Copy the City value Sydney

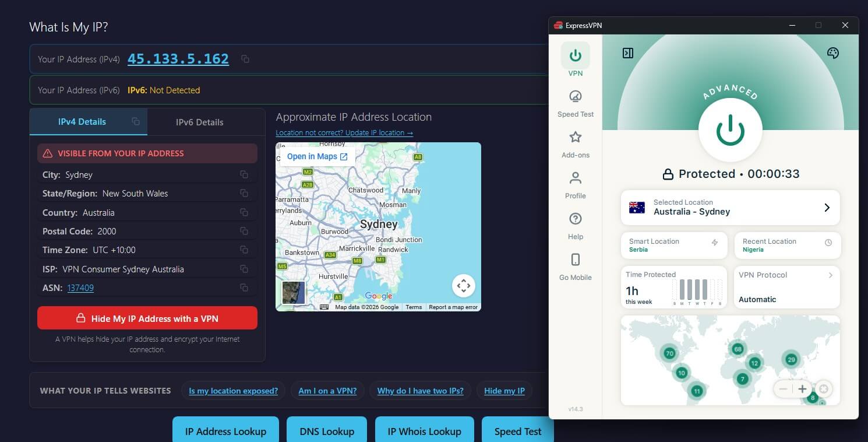pos(244,174)
